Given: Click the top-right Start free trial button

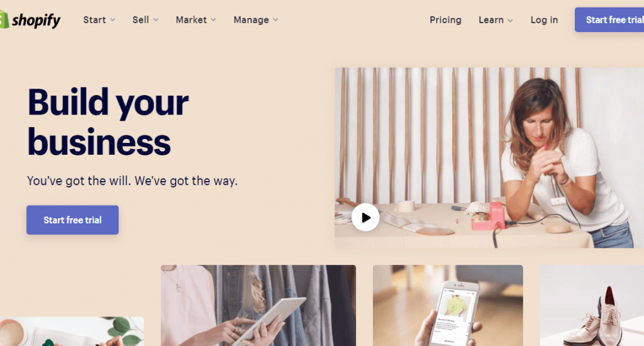Looking at the screenshot, I should (609, 20).
